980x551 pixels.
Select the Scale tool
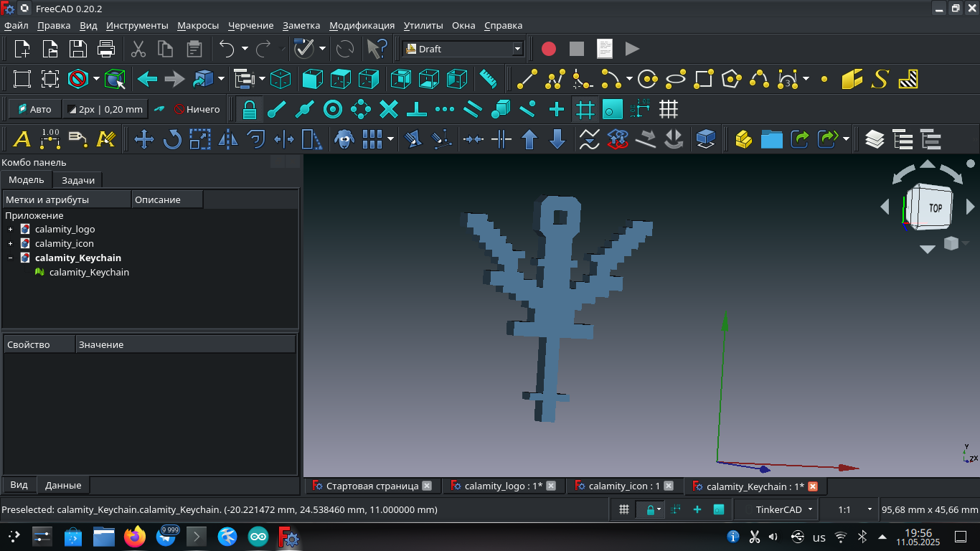tap(200, 139)
